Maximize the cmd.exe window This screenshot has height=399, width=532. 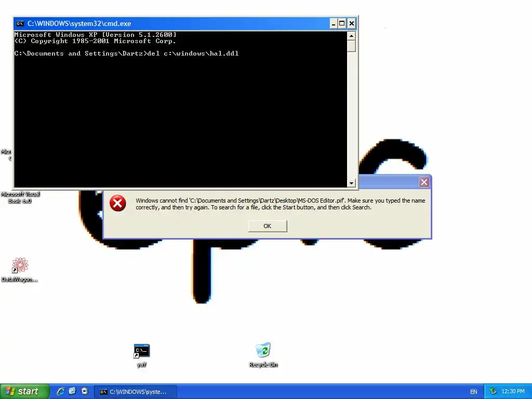(x=342, y=24)
